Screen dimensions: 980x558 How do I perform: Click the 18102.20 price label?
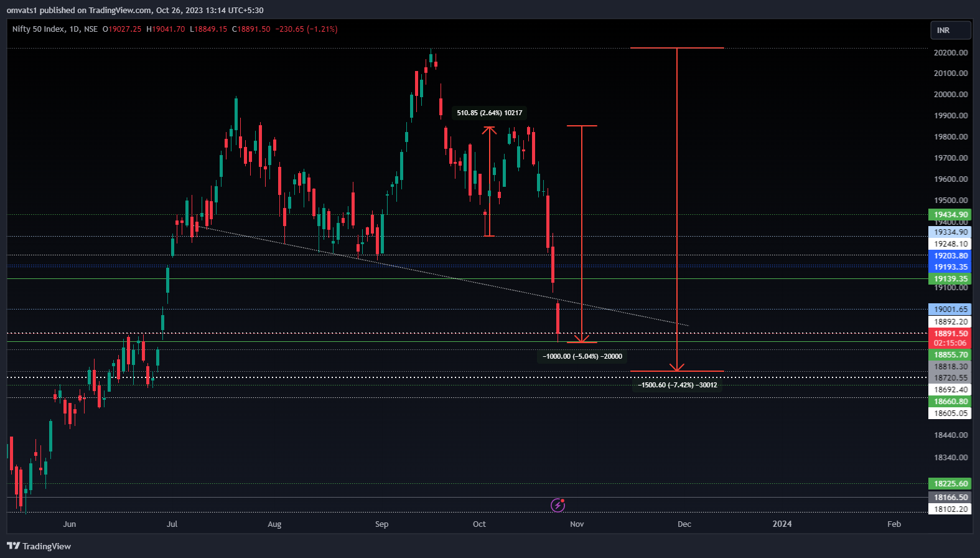pos(950,509)
